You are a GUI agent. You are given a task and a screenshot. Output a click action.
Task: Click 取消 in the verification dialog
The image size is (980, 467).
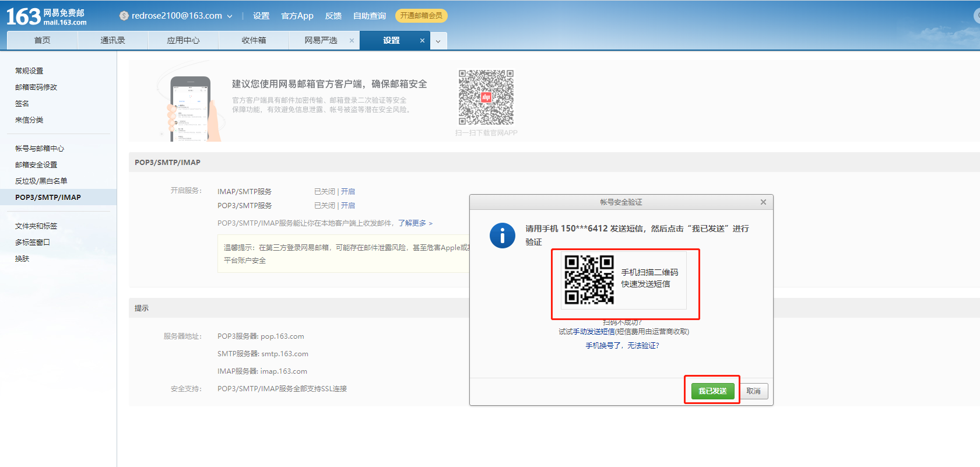point(753,391)
